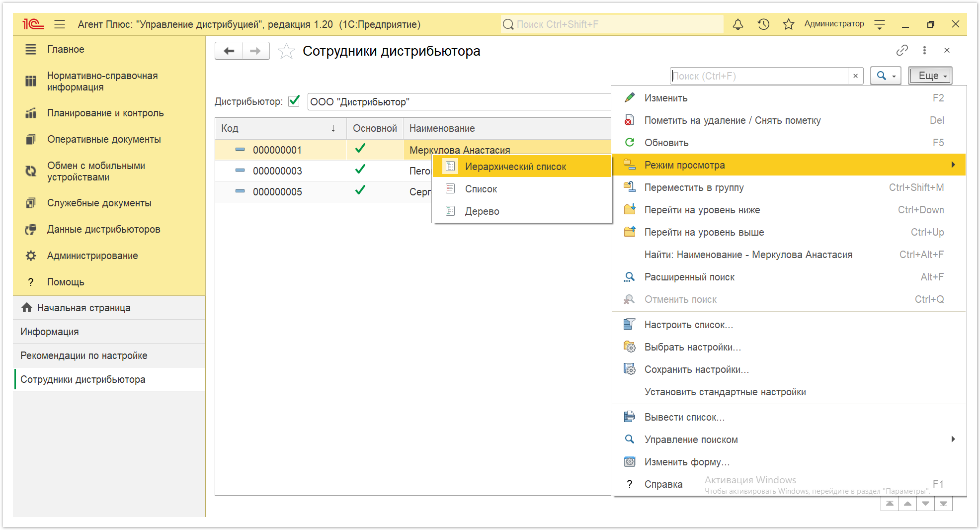Image resolution: width=980 pixels, height=530 pixels.
Task: Open the notifications bell icon
Action: point(738,24)
